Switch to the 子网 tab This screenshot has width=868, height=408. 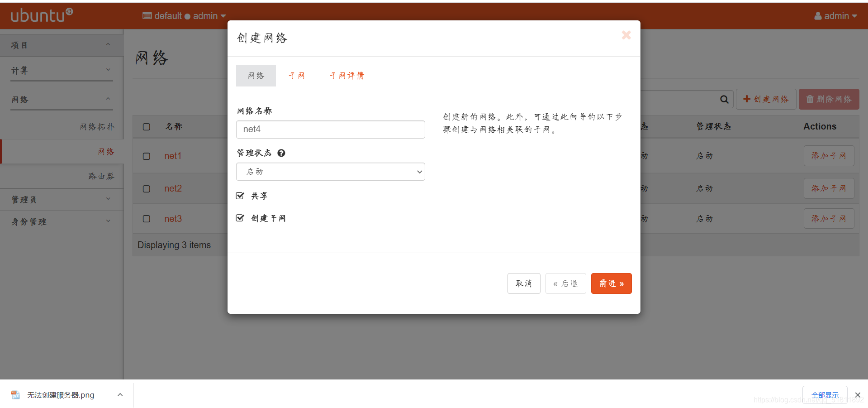click(x=297, y=75)
